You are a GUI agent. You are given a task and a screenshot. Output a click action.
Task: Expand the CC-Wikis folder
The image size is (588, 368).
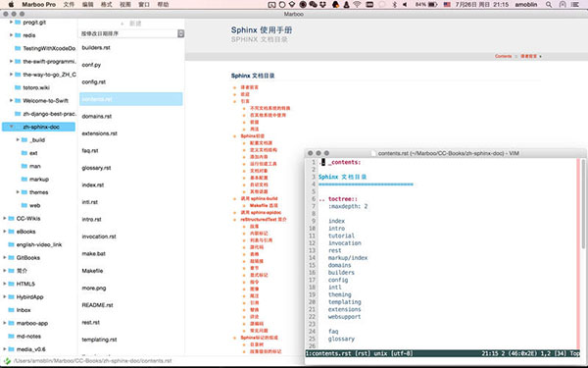(x=5, y=218)
